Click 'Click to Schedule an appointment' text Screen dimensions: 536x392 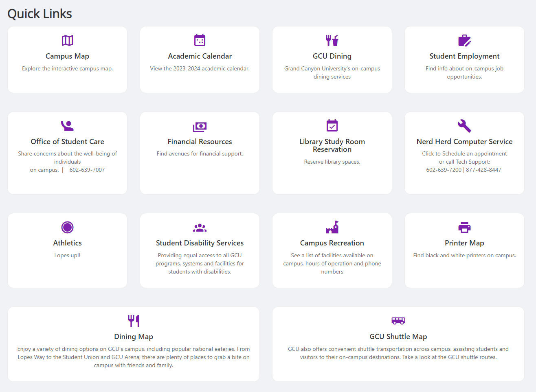point(464,154)
